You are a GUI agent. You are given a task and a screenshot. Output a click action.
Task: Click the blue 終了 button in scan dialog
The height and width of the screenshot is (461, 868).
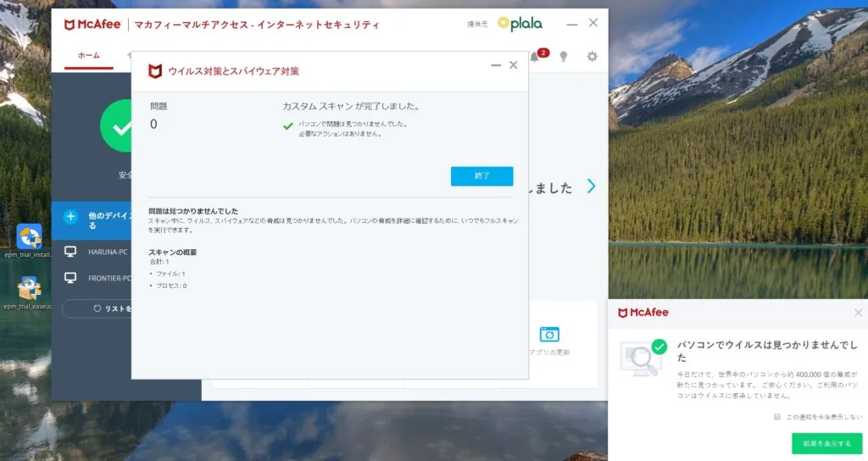pyautogui.click(x=481, y=176)
